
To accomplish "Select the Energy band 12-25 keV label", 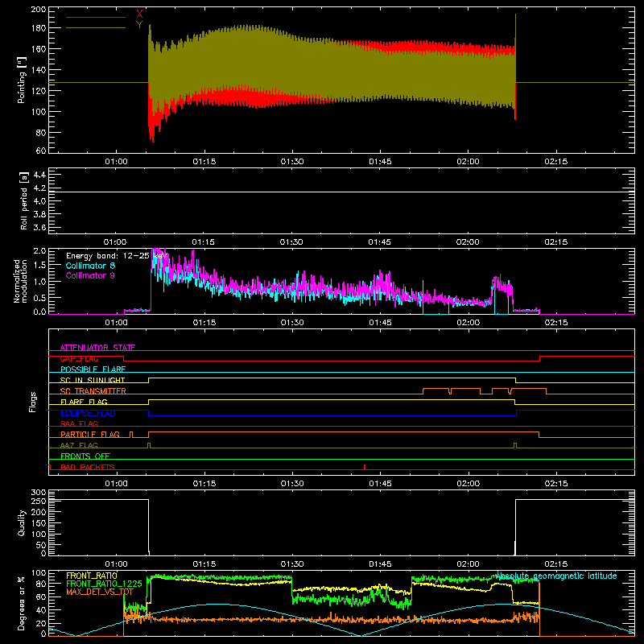I will (117, 256).
